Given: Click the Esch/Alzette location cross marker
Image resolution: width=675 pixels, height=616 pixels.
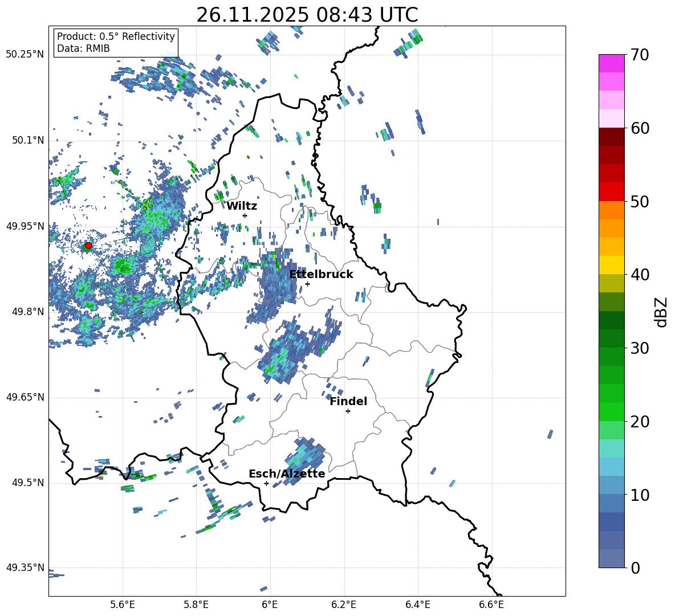Looking at the screenshot, I should click(x=266, y=483).
